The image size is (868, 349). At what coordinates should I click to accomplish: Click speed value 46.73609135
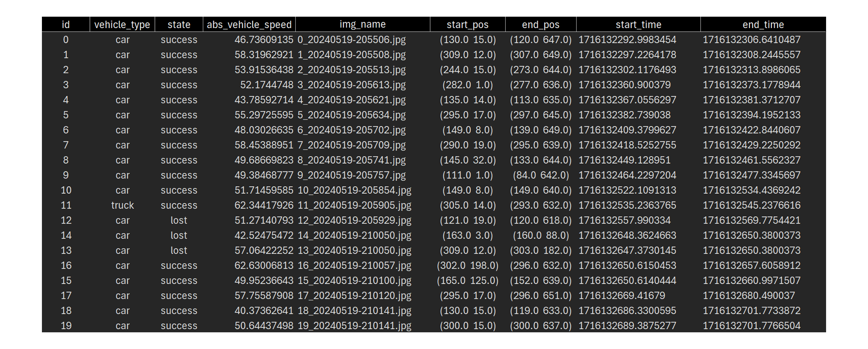click(264, 40)
